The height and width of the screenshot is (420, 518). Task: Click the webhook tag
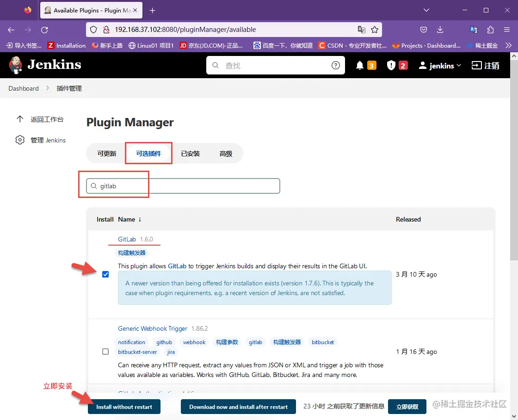tap(194, 342)
